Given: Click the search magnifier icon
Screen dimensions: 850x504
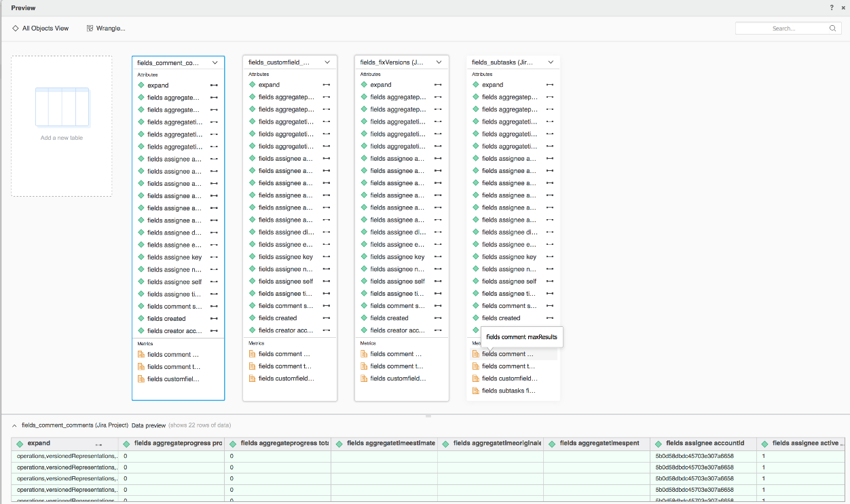Looking at the screenshot, I should (x=832, y=28).
